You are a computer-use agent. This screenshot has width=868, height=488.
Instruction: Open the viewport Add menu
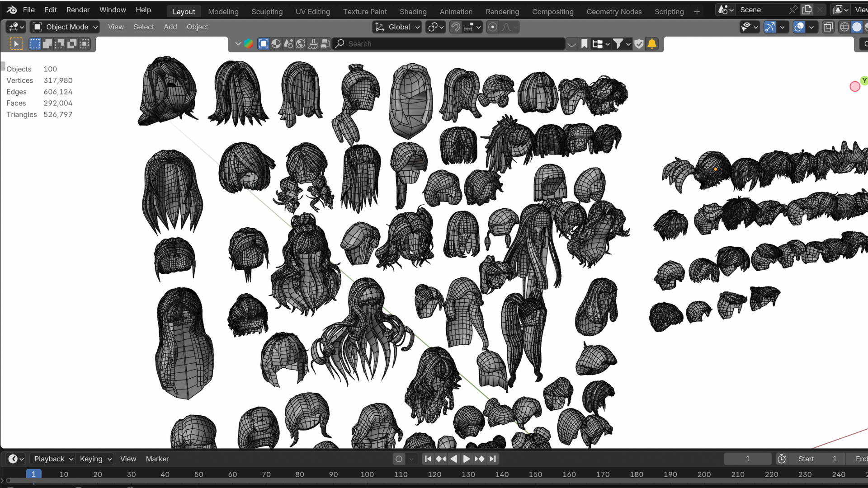[170, 27]
